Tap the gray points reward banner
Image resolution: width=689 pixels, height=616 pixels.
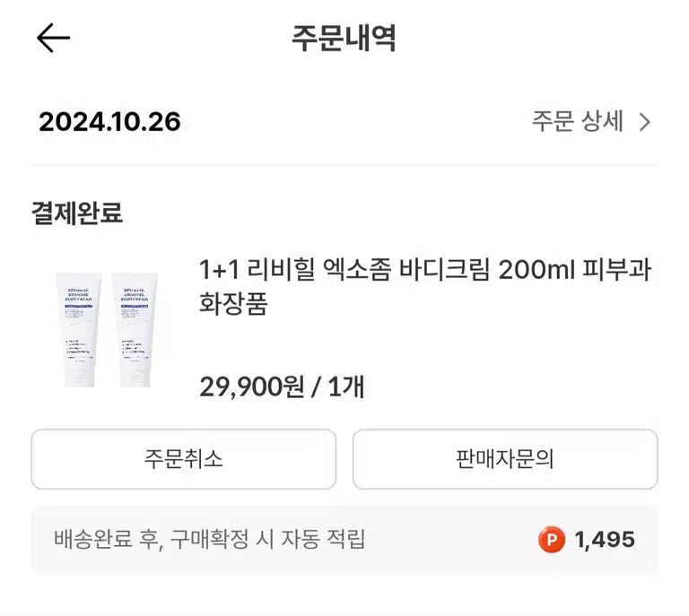[344, 539]
